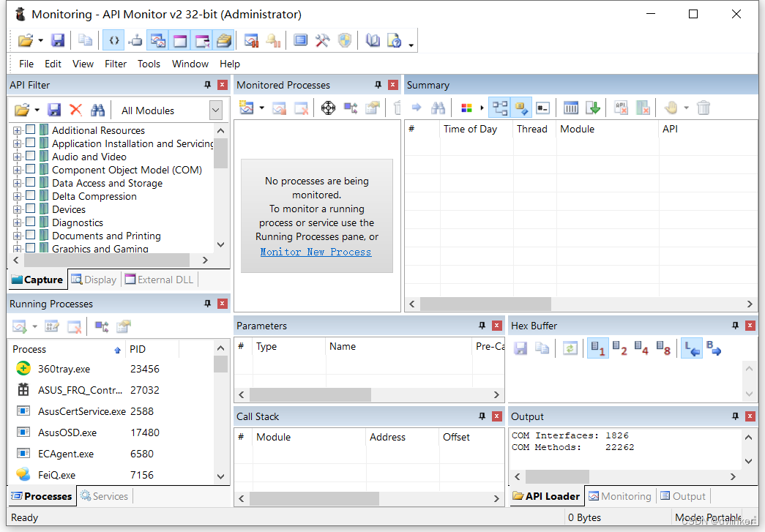Click the Call Stack horizontal scrollbar thumb

[x=314, y=498]
